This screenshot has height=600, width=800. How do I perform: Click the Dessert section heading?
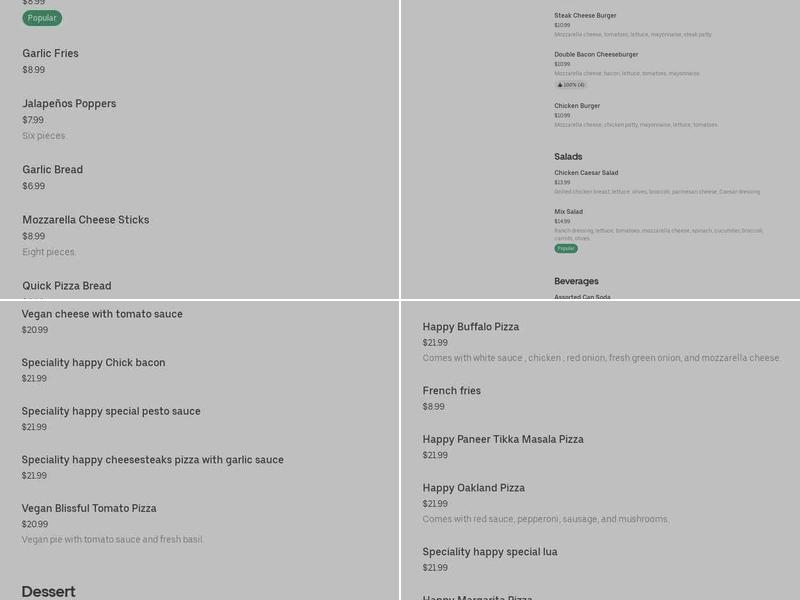pos(48,592)
